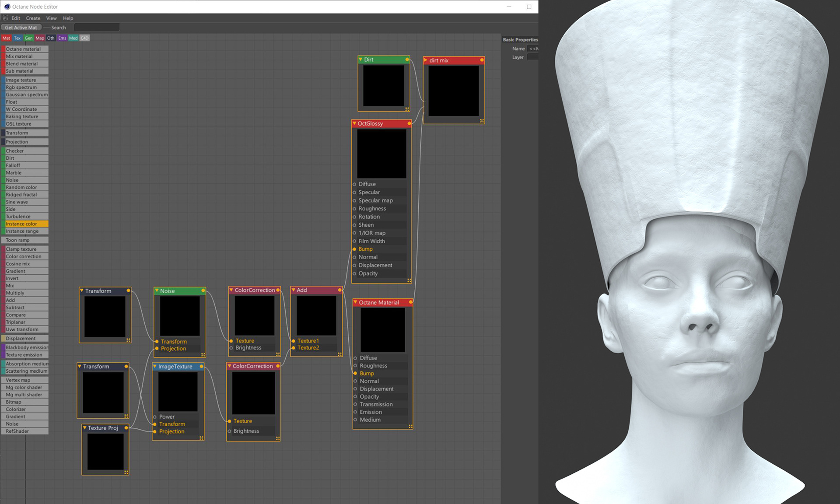Collapse the Octane Material node triangle
This screenshot has width=840, height=504.
point(355,302)
